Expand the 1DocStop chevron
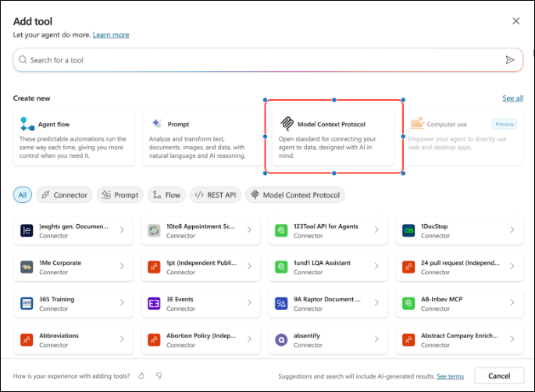 click(512, 230)
